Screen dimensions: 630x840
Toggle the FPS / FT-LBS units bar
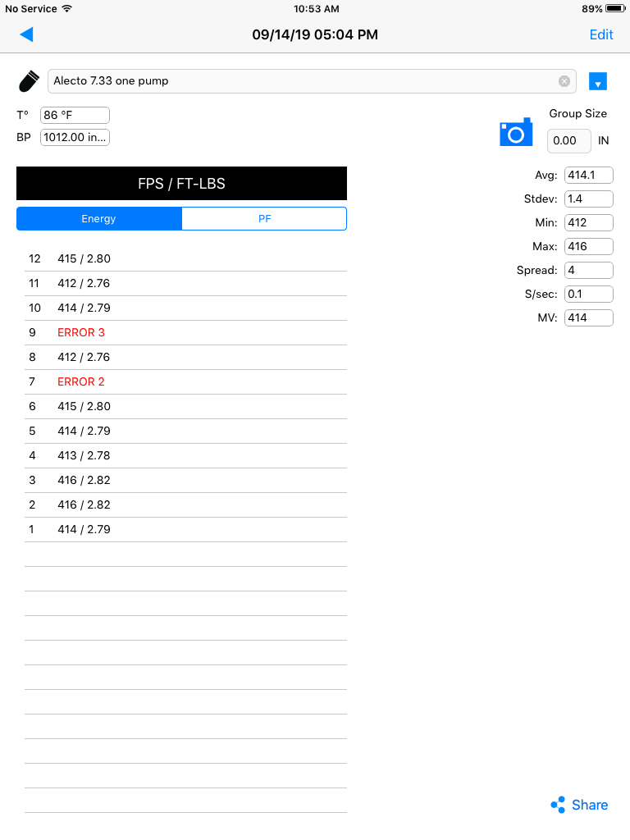pos(181,183)
